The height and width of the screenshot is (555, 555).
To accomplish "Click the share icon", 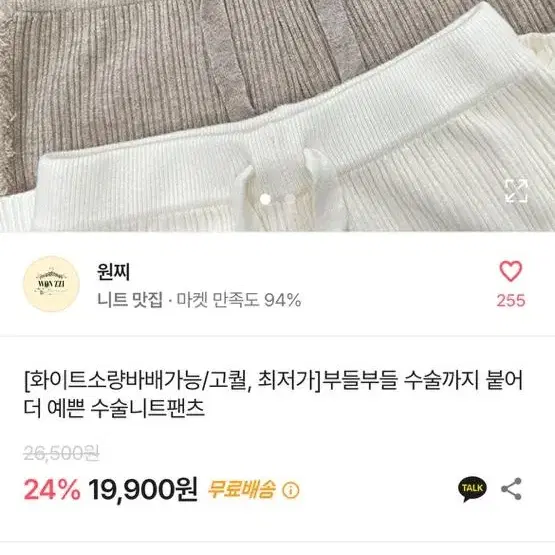I will [x=511, y=489].
